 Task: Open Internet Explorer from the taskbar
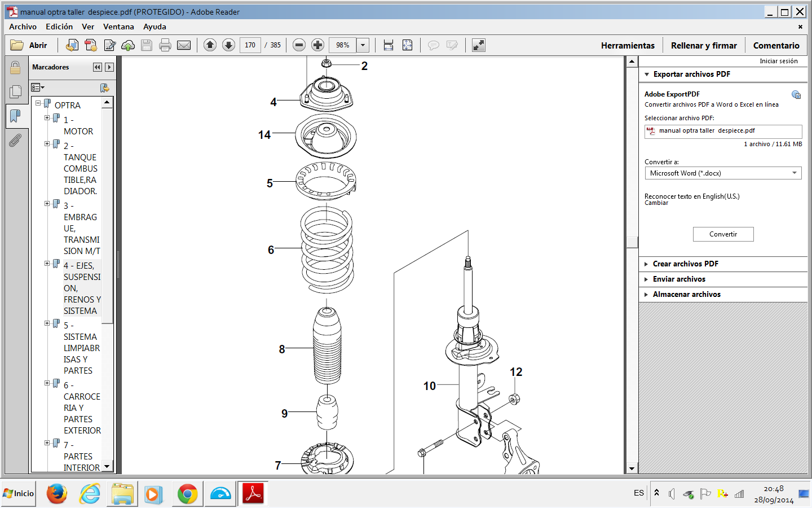90,494
